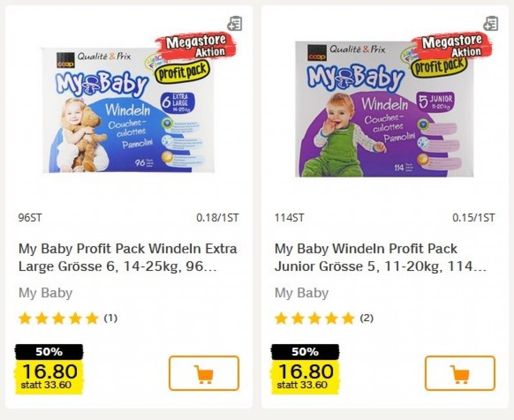Click the 114ST quantity label
514x420 pixels.
point(289,218)
